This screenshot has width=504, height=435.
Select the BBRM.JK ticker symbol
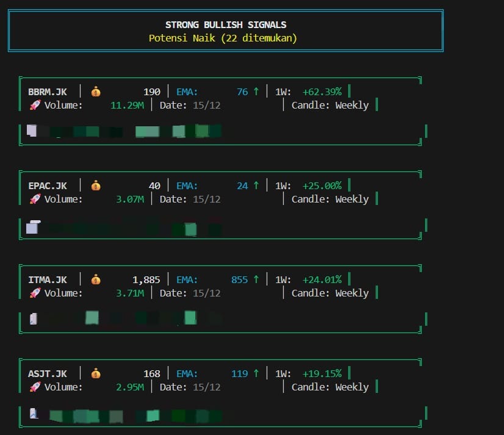(48, 92)
